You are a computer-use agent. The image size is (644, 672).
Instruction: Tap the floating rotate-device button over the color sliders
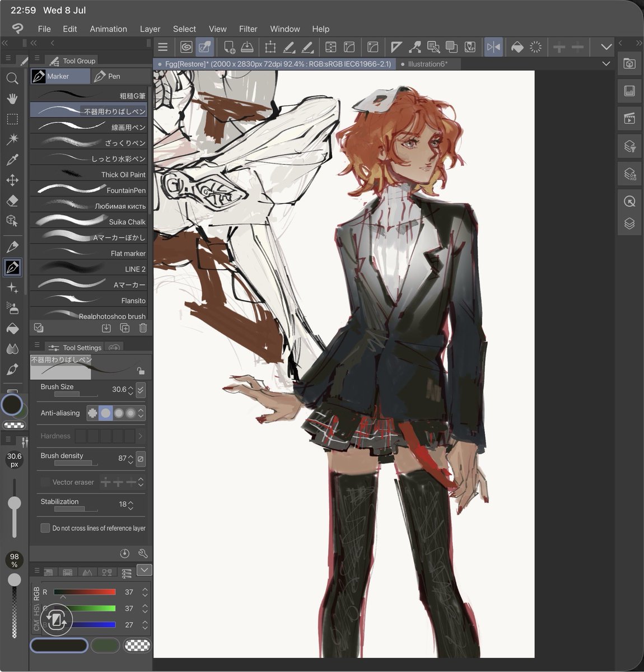click(56, 619)
